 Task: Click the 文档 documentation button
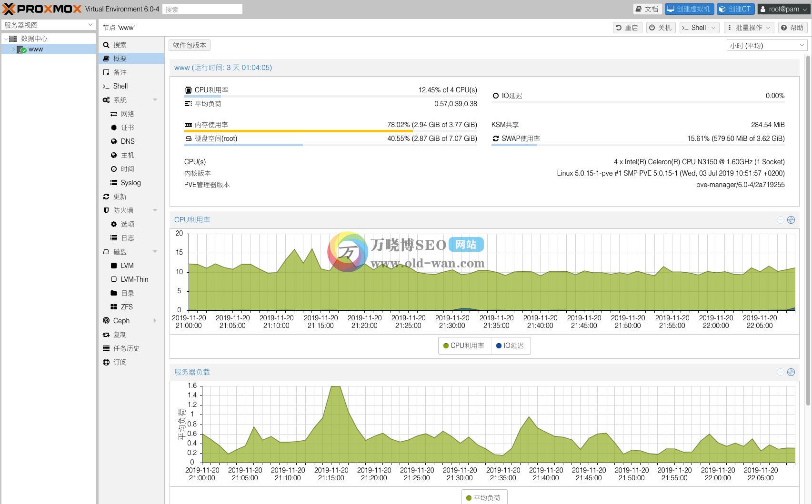pos(647,9)
